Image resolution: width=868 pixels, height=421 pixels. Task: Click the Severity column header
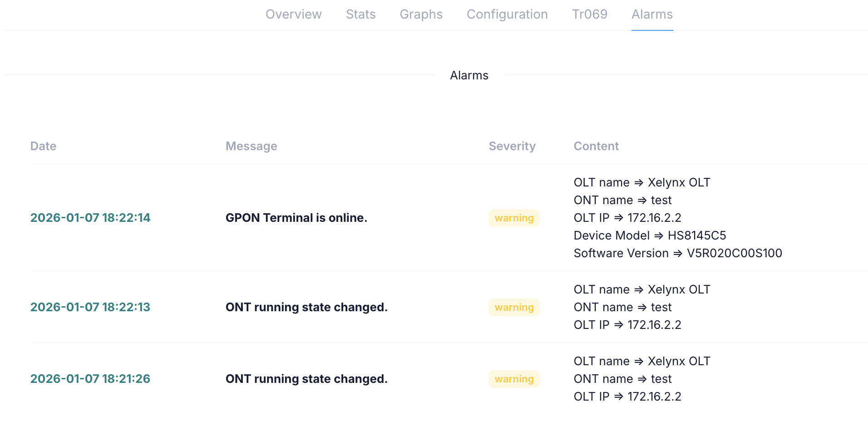tap(512, 146)
